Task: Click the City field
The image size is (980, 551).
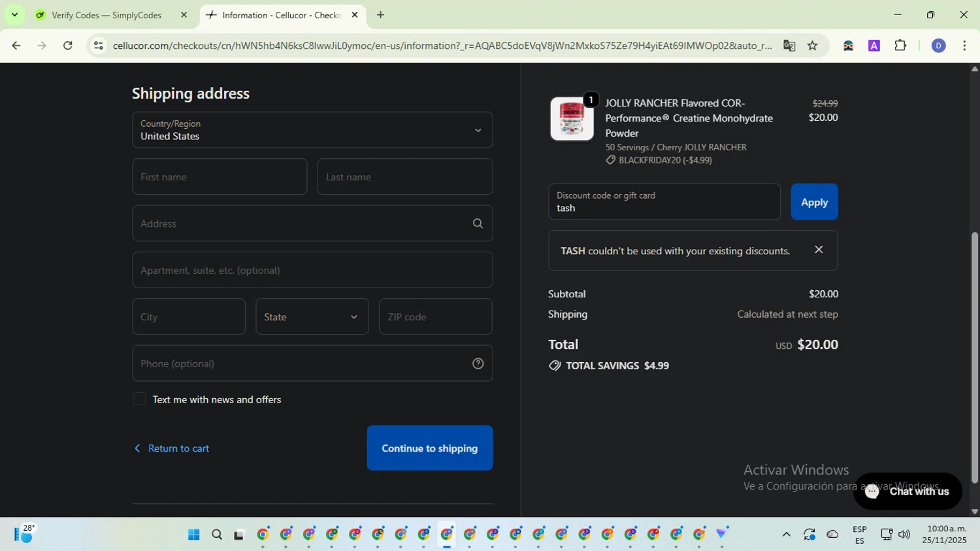Action: coord(189,316)
